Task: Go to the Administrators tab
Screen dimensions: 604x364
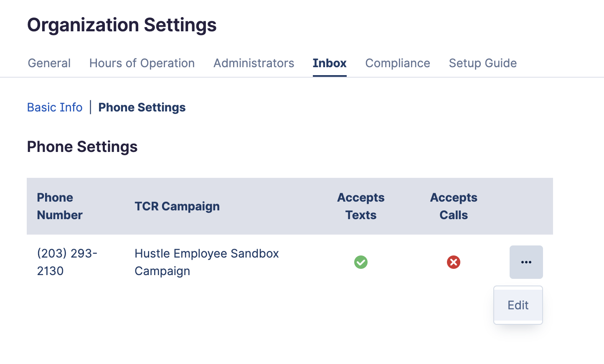Action: (x=254, y=63)
